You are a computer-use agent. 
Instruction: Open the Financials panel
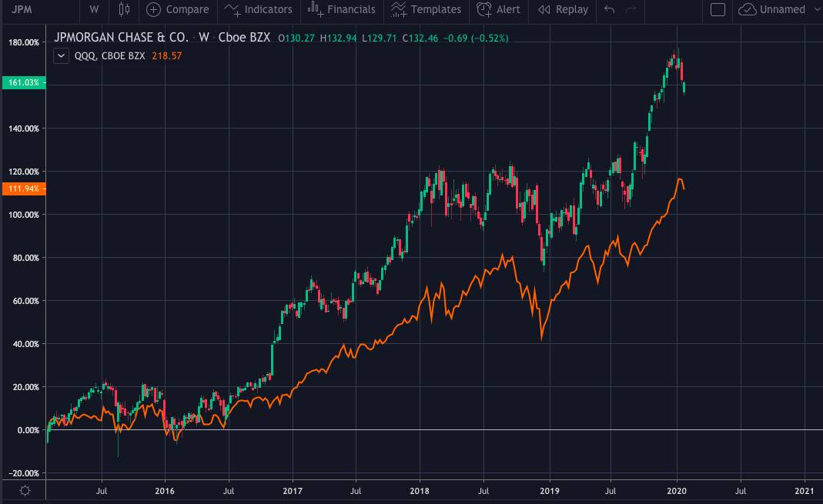(x=342, y=9)
